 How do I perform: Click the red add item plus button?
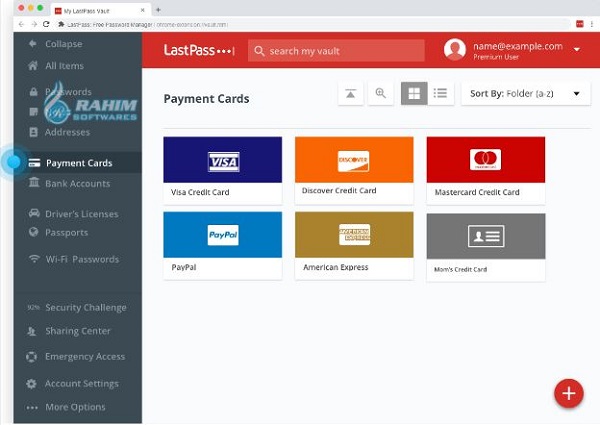point(569,393)
